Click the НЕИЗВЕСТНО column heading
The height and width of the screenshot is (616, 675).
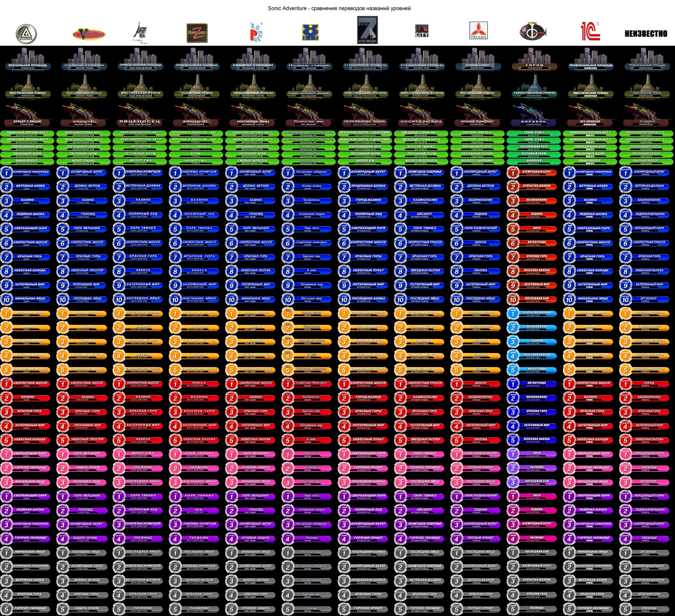click(x=646, y=33)
